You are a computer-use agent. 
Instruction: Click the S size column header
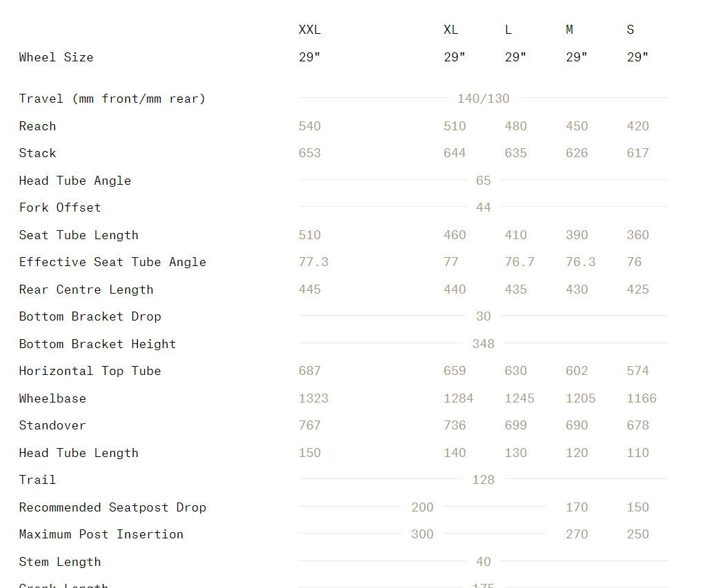click(630, 30)
